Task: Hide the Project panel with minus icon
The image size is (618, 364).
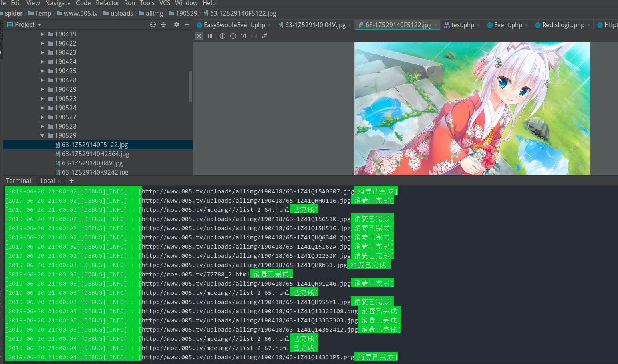Action: click(x=187, y=24)
